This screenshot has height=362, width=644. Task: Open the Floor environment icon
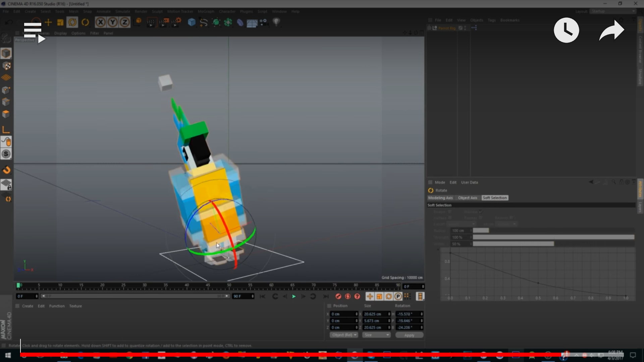point(252,23)
